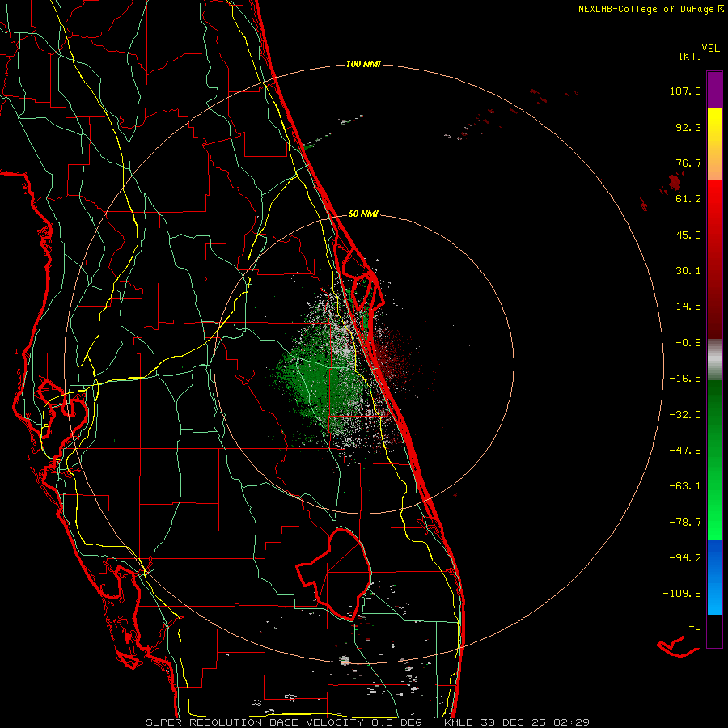This screenshot has width=728, height=728.
Task: Select the 76.7 scale value
Action: tap(688, 163)
